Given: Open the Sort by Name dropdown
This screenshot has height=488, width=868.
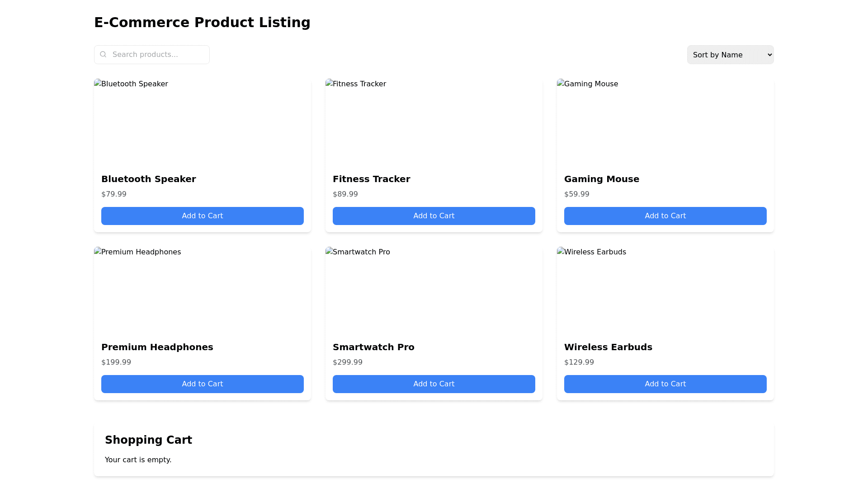Looking at the screenshot, I should (x=730, y=55).
